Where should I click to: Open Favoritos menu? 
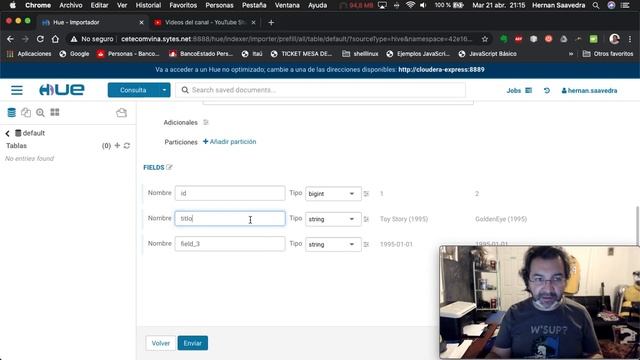pos(183,5)
